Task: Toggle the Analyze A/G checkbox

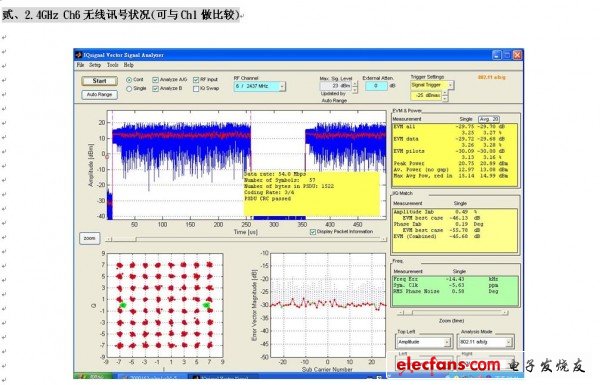Action: pos(155,80)
